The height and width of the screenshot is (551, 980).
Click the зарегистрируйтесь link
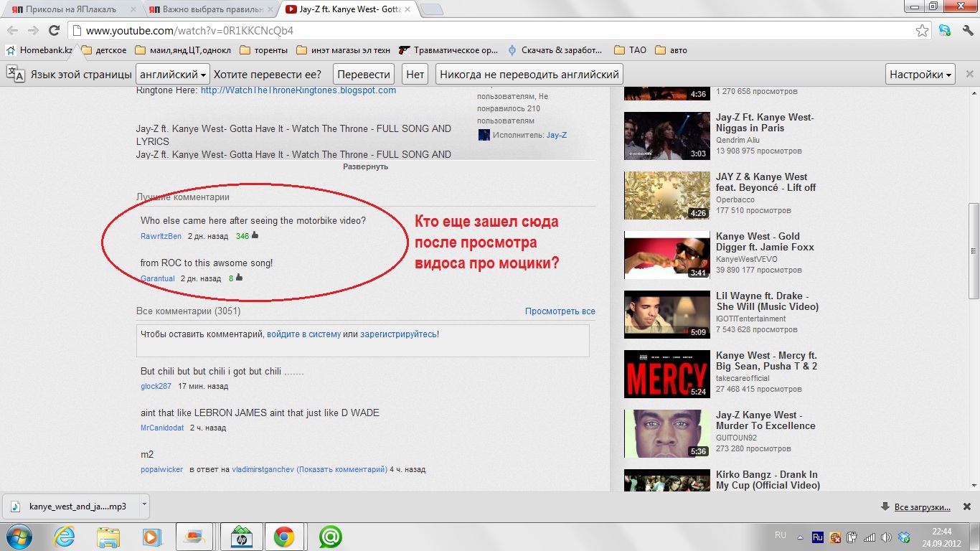click(x=398, y=334)
